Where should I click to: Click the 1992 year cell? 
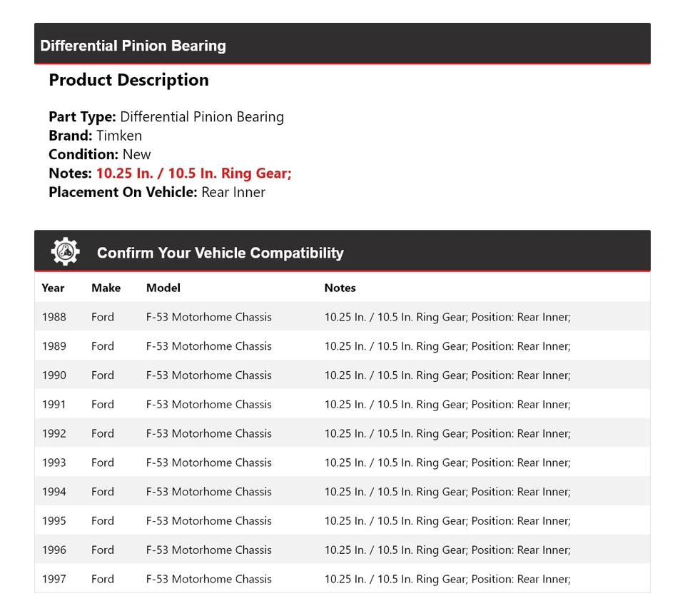click(54, 433)
